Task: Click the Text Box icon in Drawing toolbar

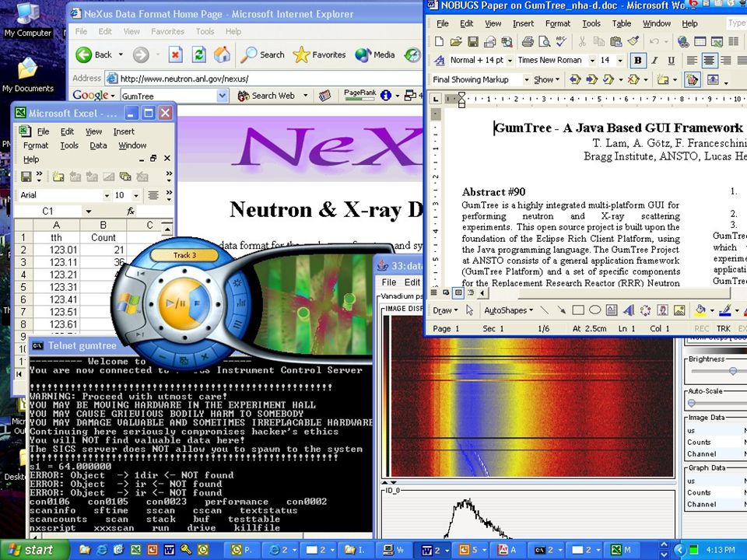Action: [x=612, y=310]
